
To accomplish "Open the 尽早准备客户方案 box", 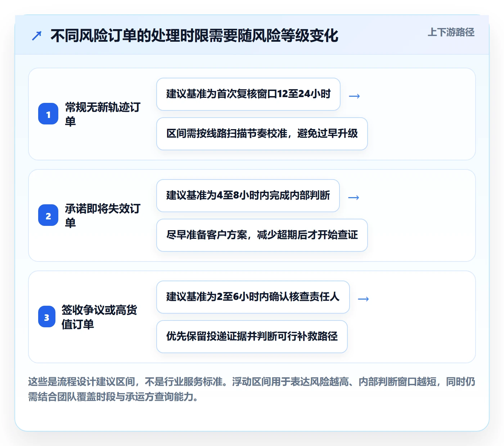I will click(262, 235).
